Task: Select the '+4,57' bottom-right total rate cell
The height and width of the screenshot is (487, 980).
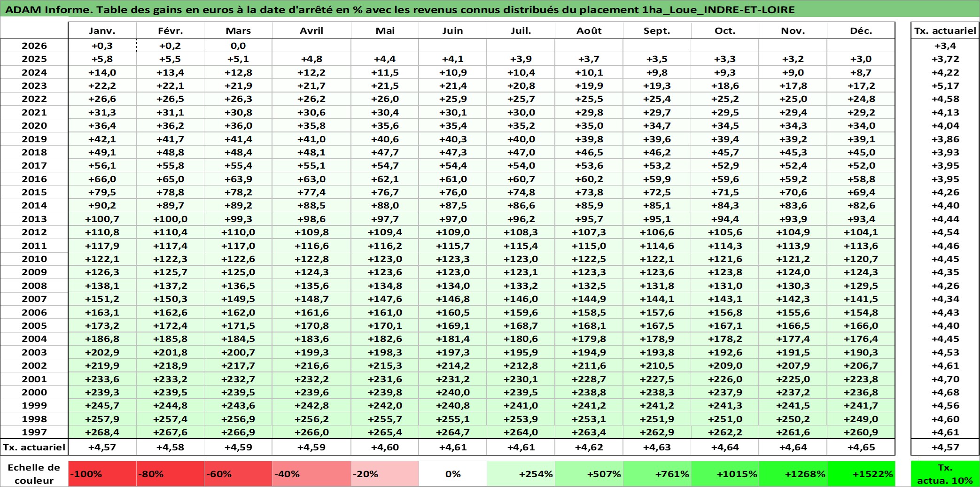Action: (x=945, y=447)
